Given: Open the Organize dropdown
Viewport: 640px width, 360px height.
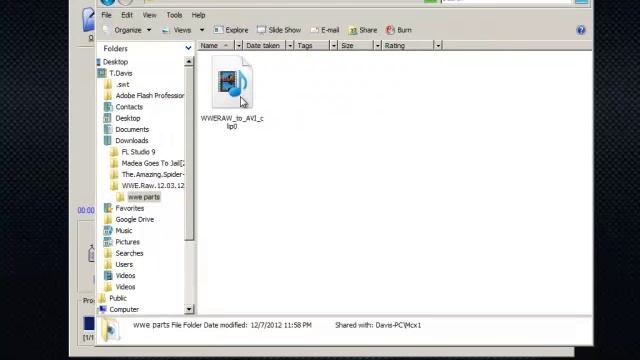Looking at the screenshot, I should click(127, 30).
